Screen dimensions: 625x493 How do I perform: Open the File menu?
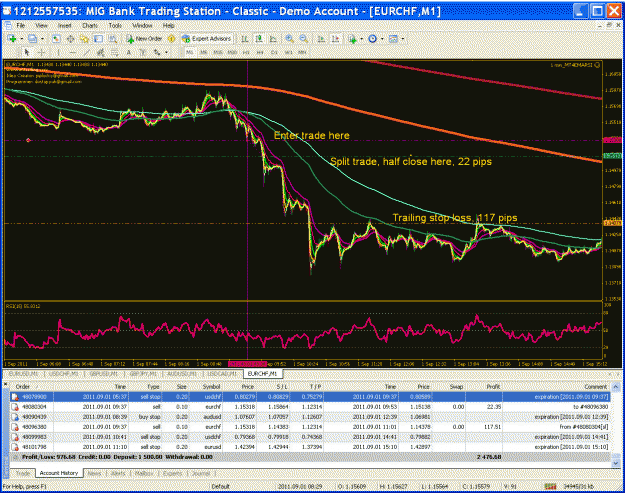[x=20, y=26]
